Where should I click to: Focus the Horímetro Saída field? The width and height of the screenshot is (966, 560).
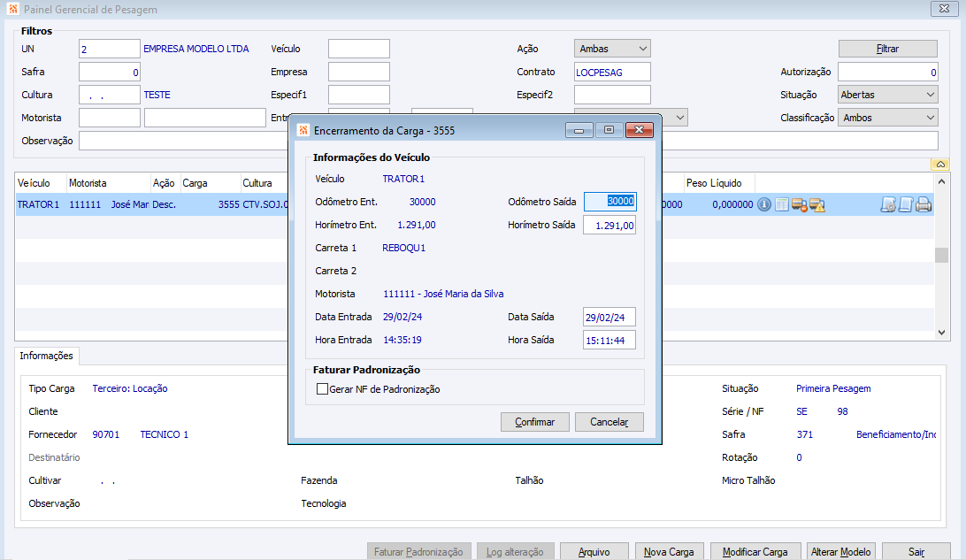[609, 225]
